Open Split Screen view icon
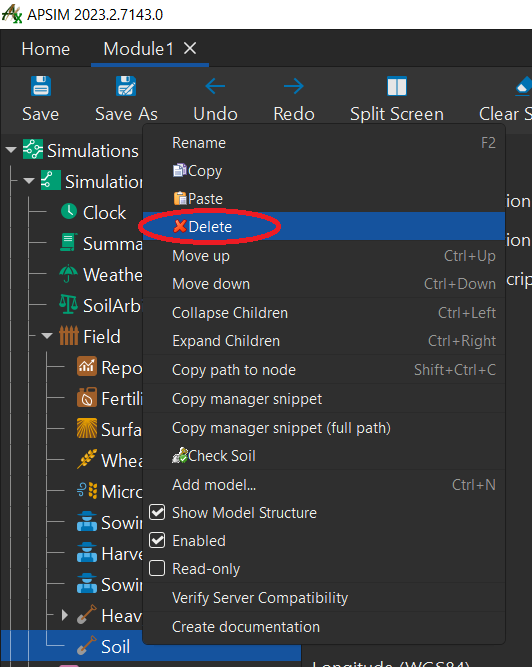This screenshot has width=532, height=667. pyautogui.click(x=397, y=86)
